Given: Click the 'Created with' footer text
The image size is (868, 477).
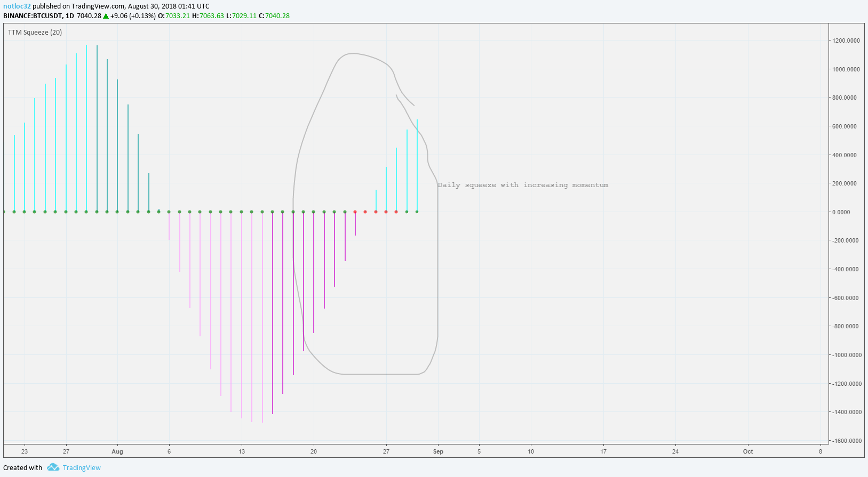Looking at the screenshot, I should pos(22,468).
